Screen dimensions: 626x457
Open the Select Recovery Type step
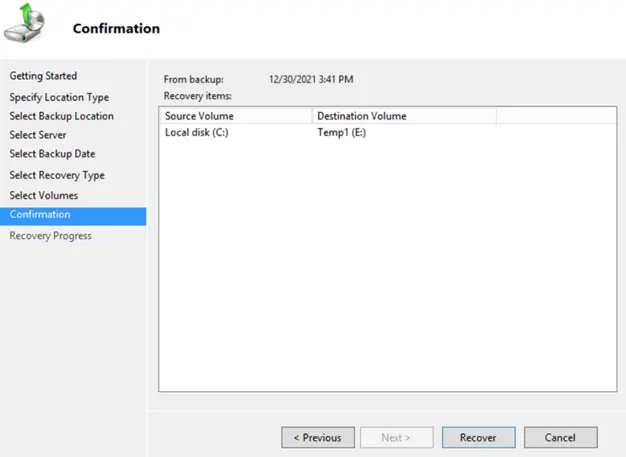pos(57,175)
